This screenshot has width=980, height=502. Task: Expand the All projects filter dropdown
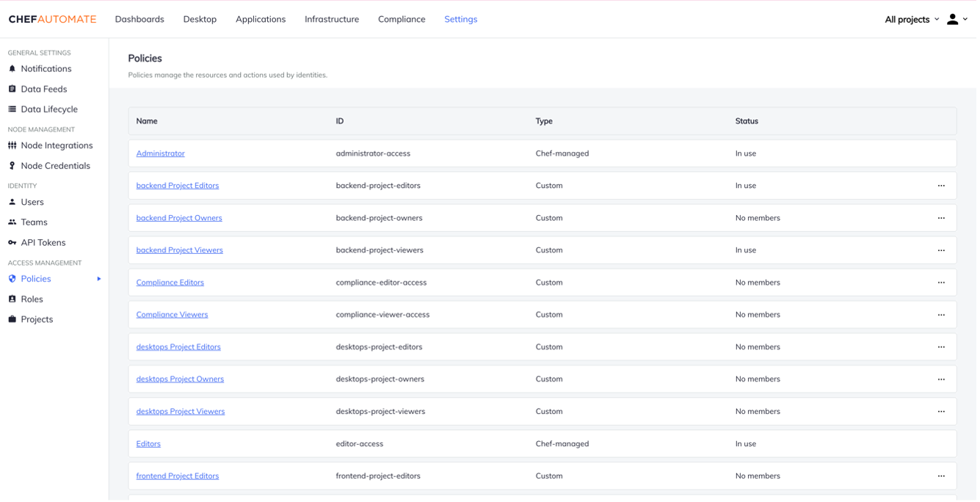click(x=911, y=20)
